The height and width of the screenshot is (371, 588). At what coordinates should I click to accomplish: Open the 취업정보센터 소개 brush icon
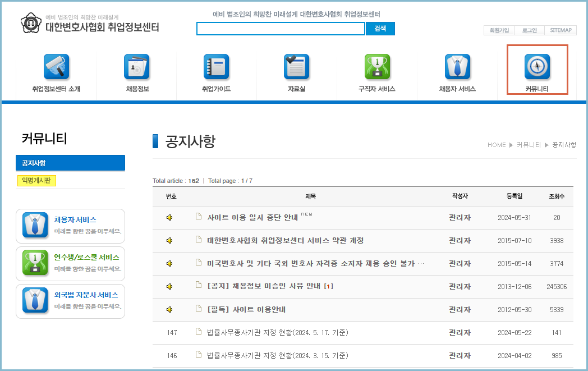coord(56,66)
